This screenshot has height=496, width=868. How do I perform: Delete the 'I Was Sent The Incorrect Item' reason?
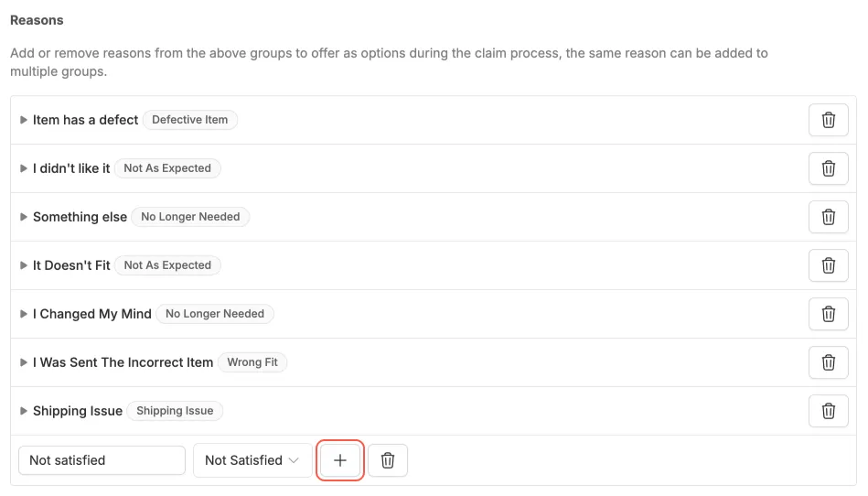828,362
